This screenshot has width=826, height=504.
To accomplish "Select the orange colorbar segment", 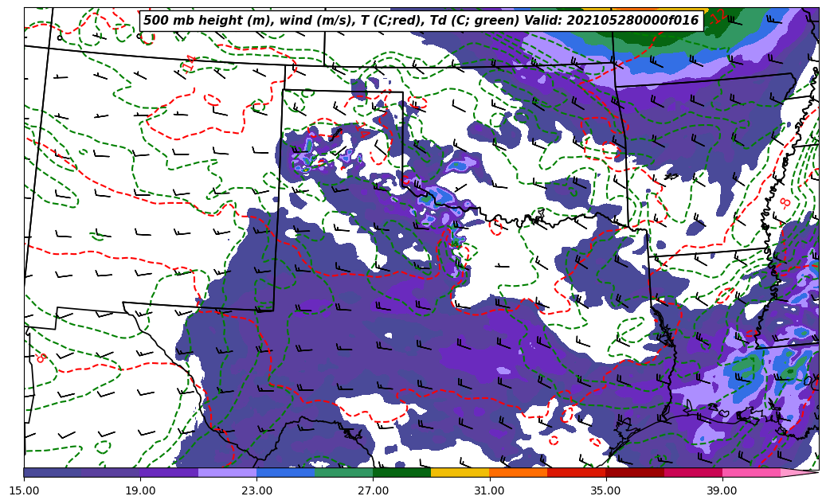I will coord(518,472).
